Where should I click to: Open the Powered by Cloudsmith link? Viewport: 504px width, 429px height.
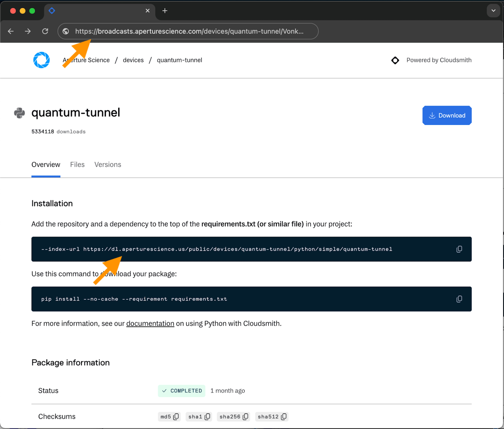(x=439, y=60)
